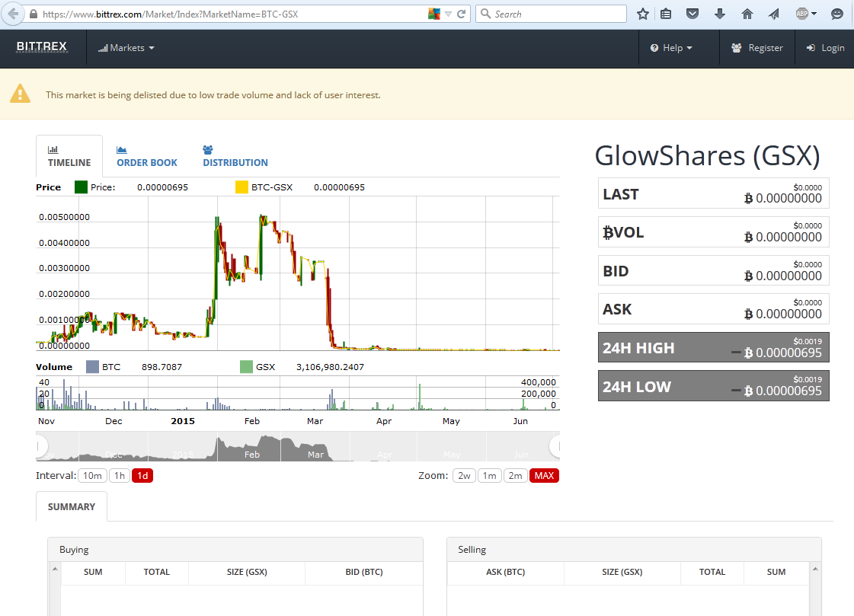Viewport: 854px width, 616px height.
Task: Open the Help dropdown menu
Action: point(671,48)
